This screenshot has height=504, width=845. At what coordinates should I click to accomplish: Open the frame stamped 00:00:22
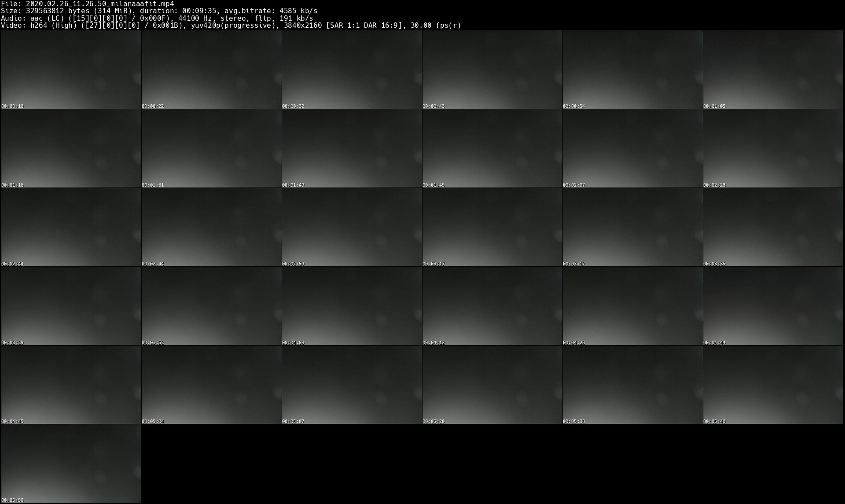click(211, 70)
